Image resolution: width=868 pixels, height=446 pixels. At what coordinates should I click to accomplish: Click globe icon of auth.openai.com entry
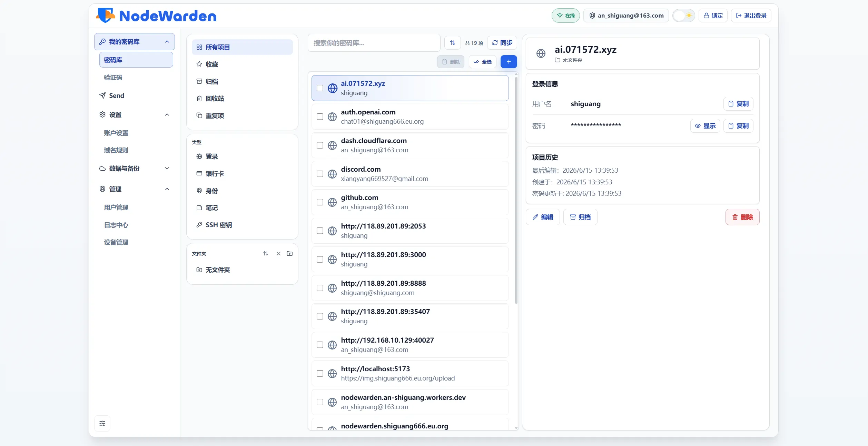(x=332, y=117)
